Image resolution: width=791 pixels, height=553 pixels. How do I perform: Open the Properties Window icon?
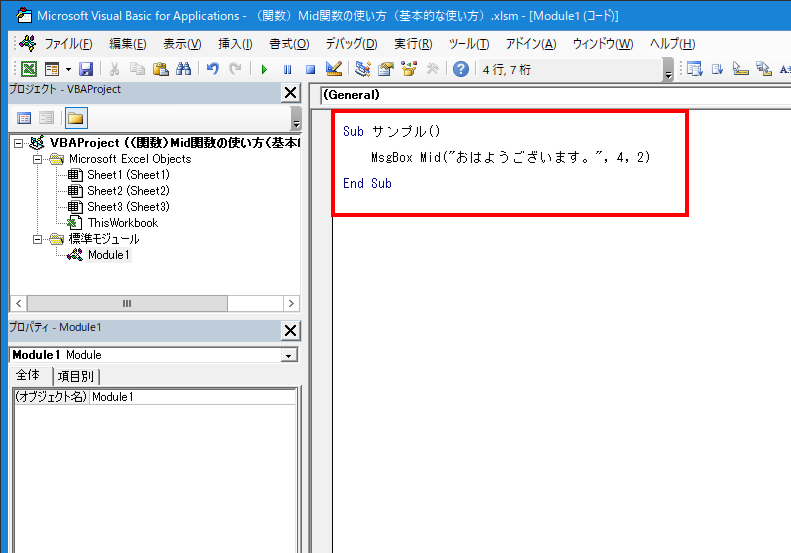(386, 69)
